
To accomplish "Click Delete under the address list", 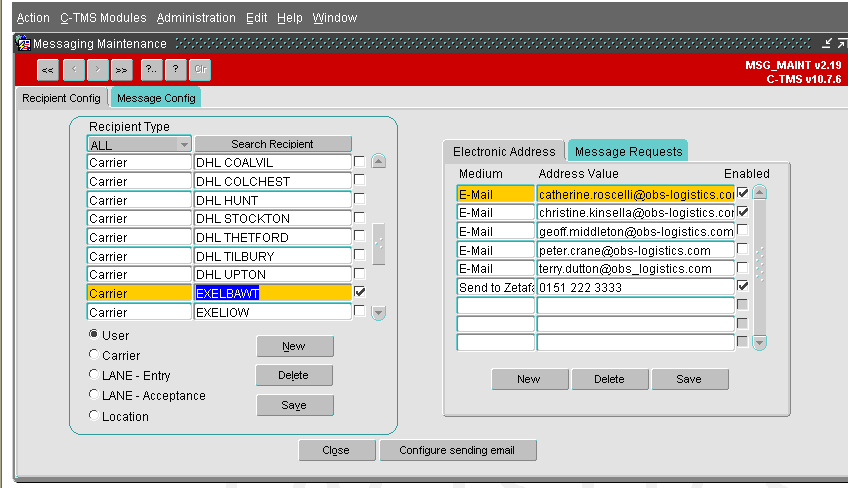I will coord(610,379).
